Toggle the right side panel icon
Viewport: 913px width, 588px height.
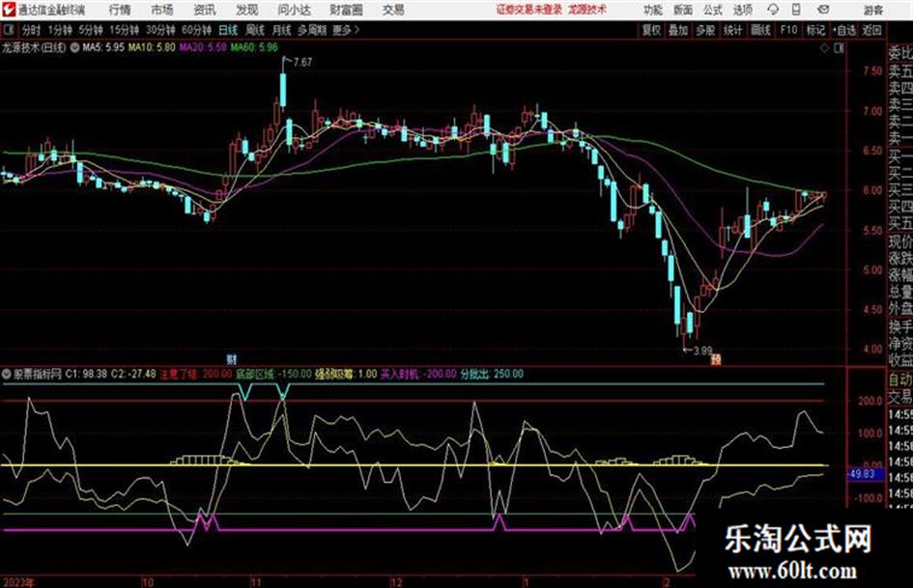[x=839, y=48]
